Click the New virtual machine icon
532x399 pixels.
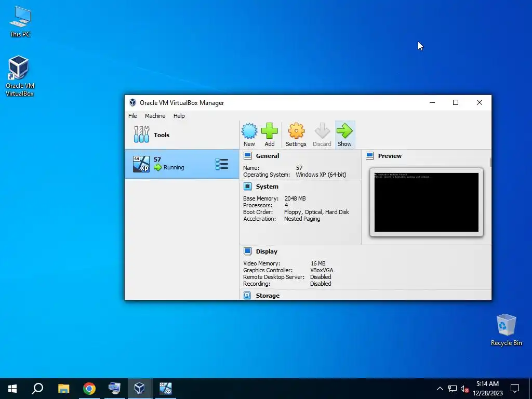pyautogui.click(x=249, y=131)
